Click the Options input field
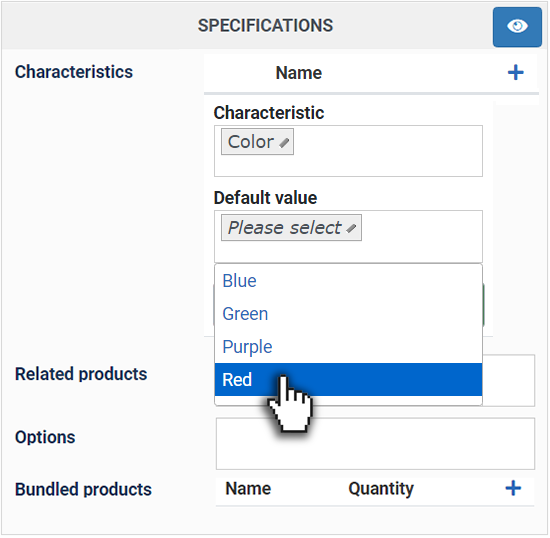 [375, 444]
